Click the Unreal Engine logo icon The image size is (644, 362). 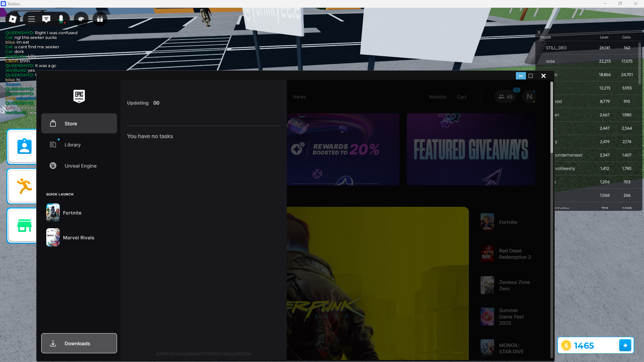(53, 166)
